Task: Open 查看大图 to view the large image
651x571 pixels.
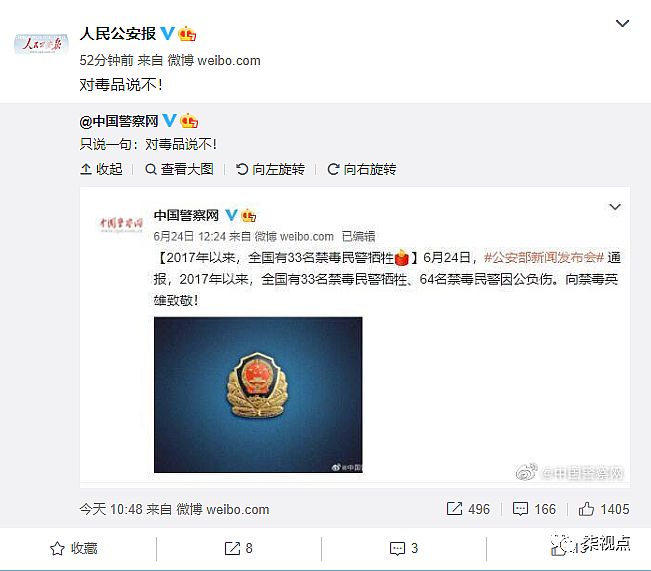Action: [x=179, y=169]
